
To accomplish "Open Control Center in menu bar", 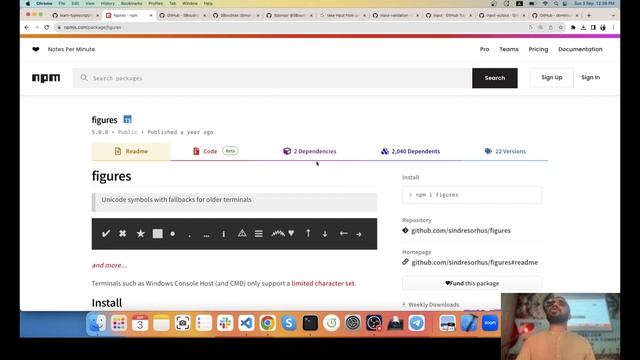I will point(565,3).
